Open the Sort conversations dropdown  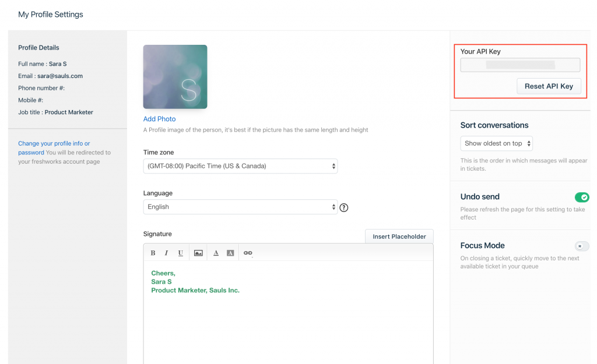click(497, 143)
